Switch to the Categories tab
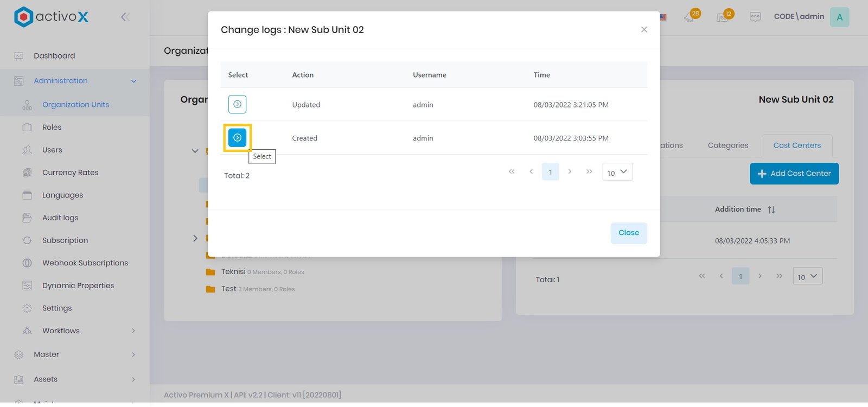Image resolution: width=868 pixels, height=407 pixels. pyautogui.click(x=727, y=145)
